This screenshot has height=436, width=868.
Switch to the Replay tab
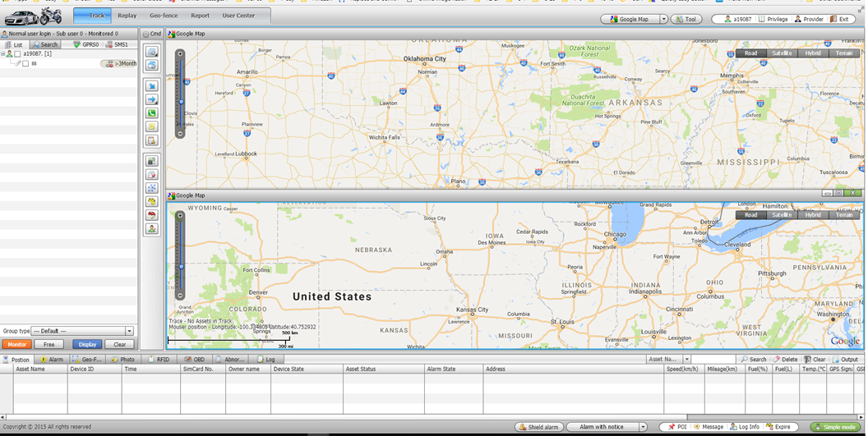point(127,16)
